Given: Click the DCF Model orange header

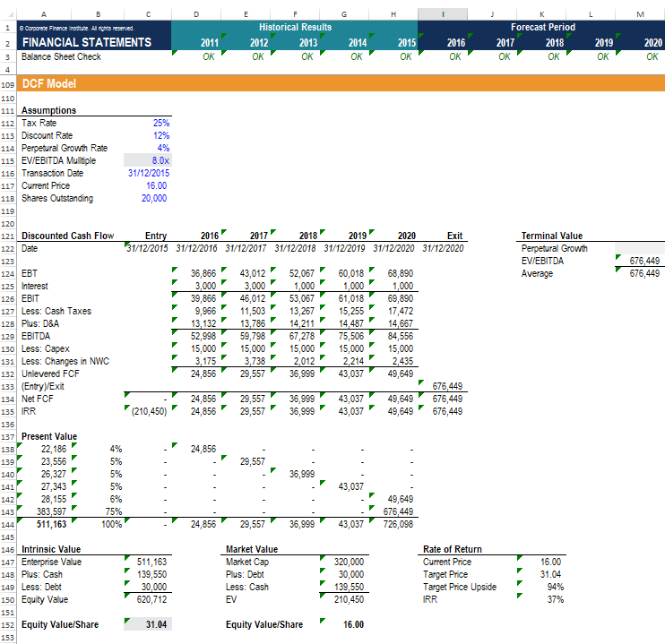Looking at the screenshot, I should [x=341, y=83].
